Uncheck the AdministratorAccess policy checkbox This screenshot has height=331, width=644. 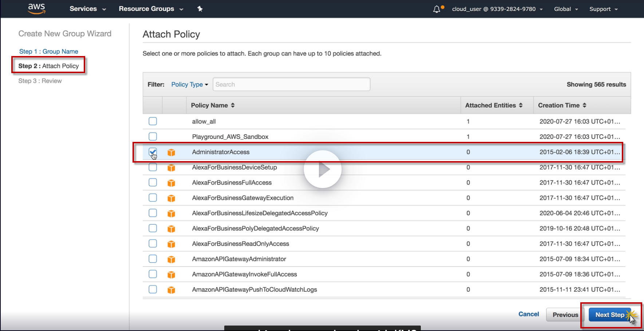point(153,152)
